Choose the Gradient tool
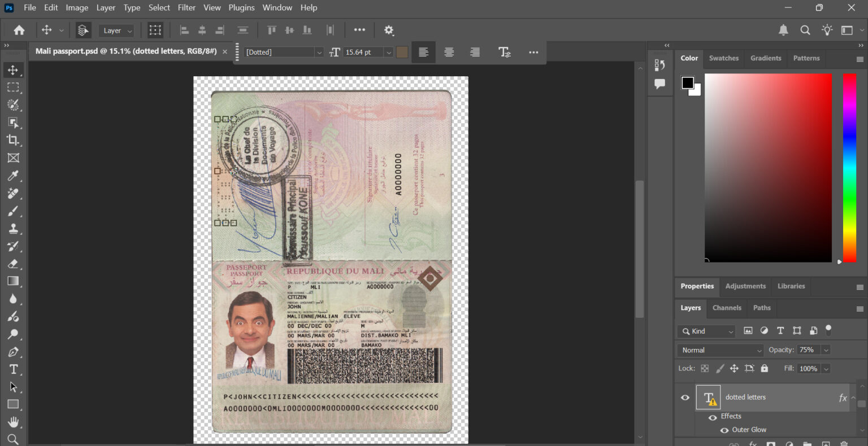 pos(13,281)
